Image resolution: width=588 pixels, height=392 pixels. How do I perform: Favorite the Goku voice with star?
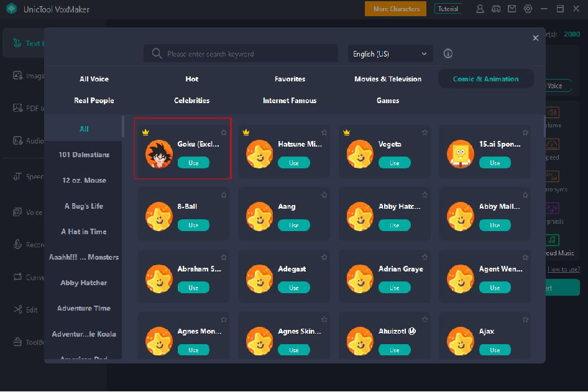click(224, 133)
